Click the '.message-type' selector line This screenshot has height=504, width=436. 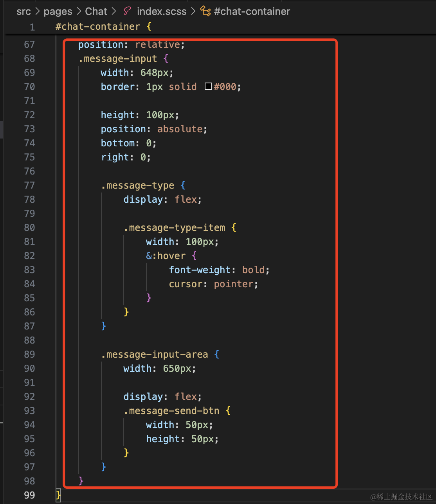[143, 185]
